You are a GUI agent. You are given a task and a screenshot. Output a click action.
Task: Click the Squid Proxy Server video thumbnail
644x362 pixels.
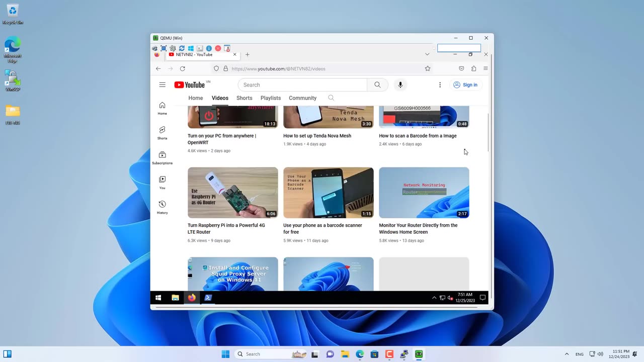[x=233, y=274]
